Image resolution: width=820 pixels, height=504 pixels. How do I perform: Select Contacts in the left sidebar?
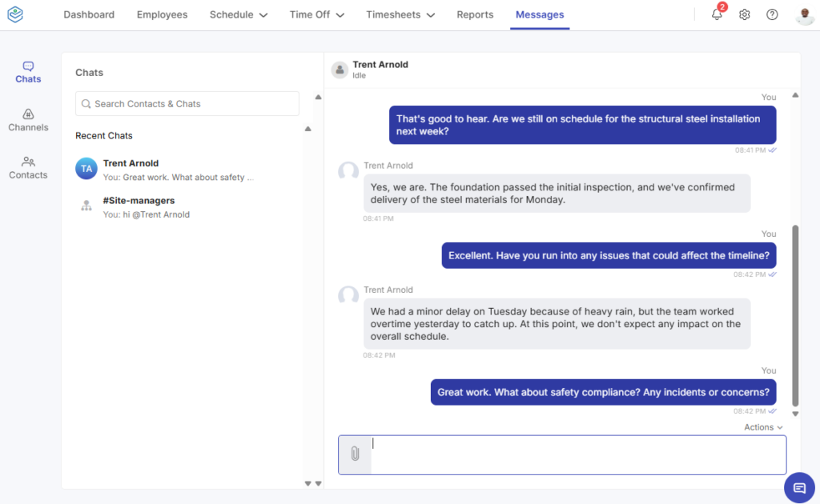tap(28, 168)
